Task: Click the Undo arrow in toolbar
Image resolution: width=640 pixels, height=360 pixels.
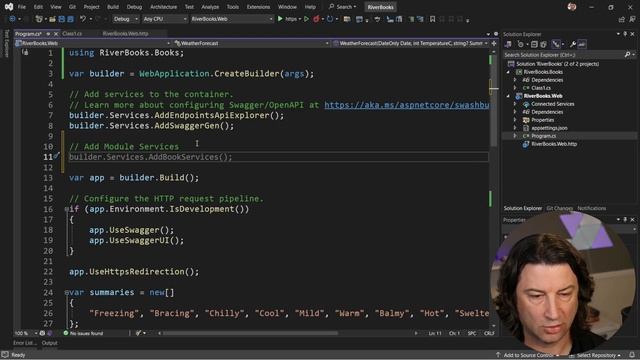Action: point(83,19)
